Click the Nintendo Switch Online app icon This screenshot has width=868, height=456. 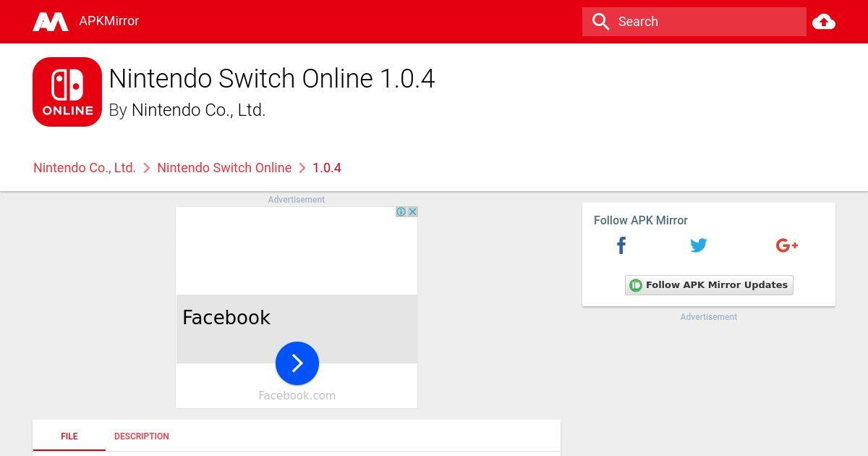tap(67, 92)
